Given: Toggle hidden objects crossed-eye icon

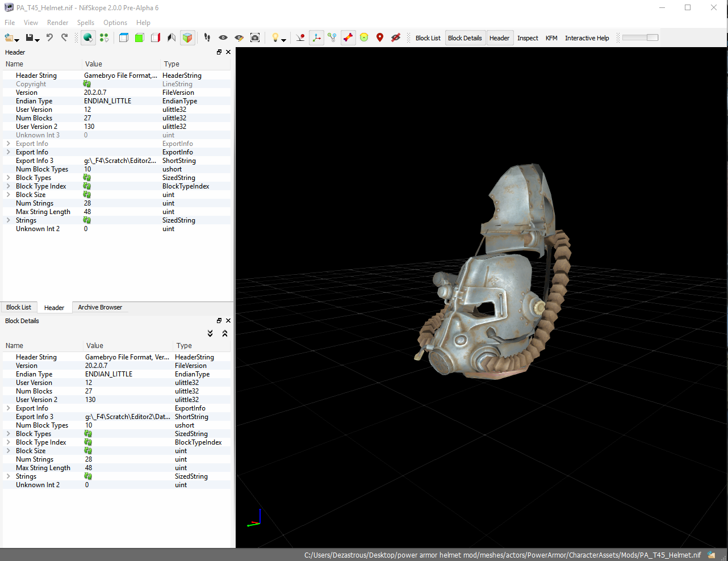Looking at the screenshot, I should click(x=396, y=37).
